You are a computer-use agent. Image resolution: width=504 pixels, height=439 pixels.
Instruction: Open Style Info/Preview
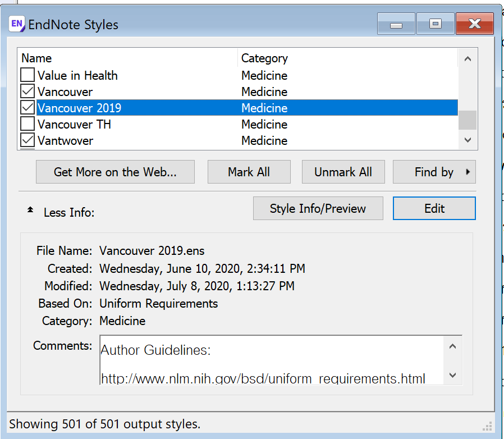coord(318,208)
